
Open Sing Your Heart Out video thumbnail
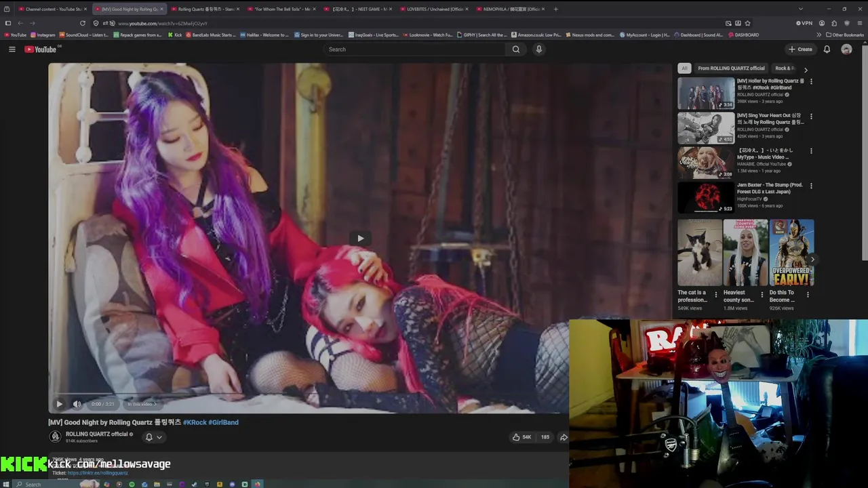point(706,128)
